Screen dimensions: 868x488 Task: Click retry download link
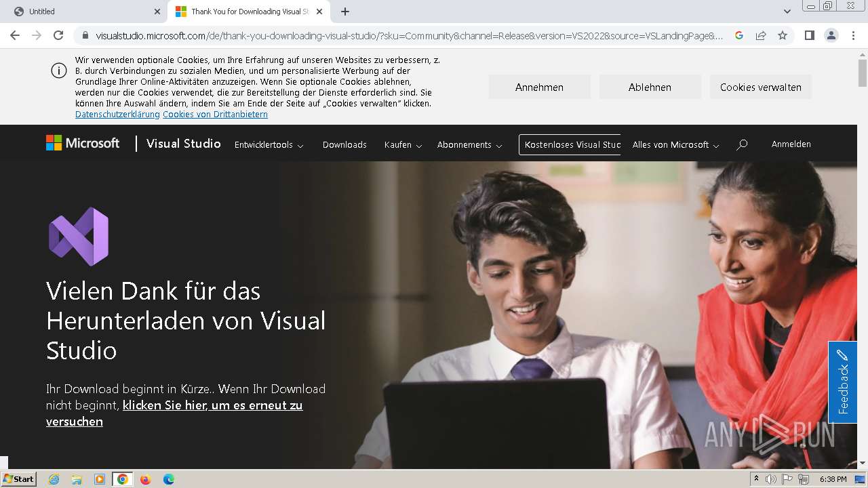174,413
